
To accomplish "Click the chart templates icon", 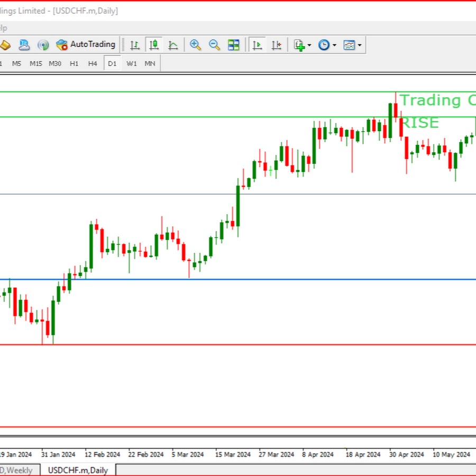I will click(349, 45).
